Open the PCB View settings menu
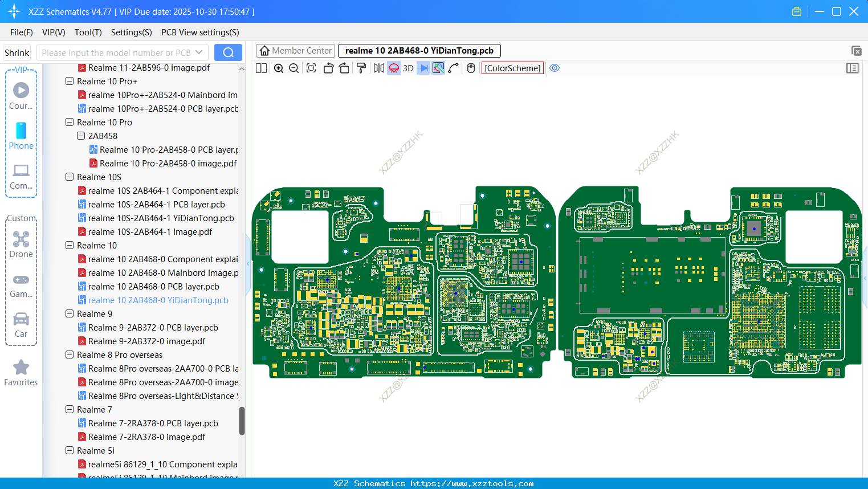Screen dimensions: 868x489 (200, 32)
